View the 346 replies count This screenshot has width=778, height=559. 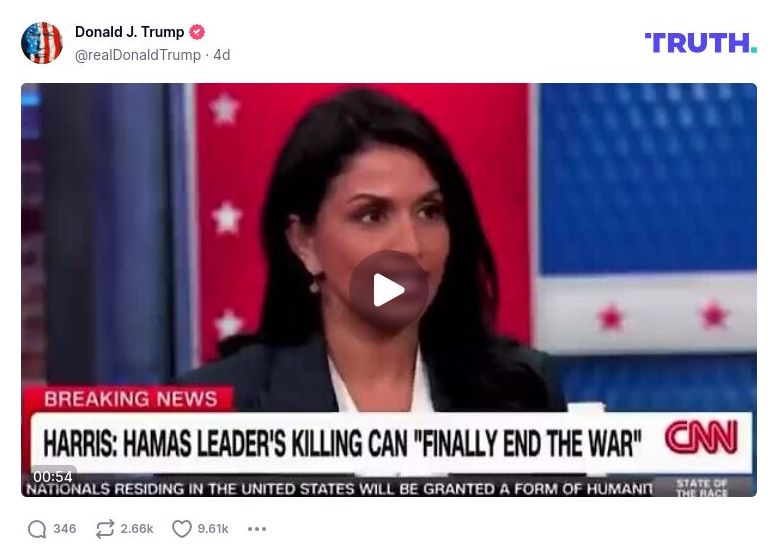65,529
